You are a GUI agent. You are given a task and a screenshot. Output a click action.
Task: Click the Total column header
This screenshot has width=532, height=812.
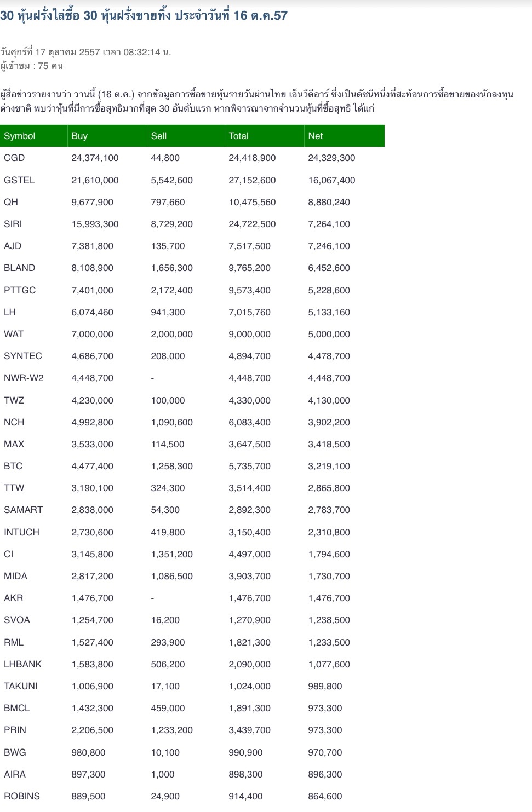239,136
